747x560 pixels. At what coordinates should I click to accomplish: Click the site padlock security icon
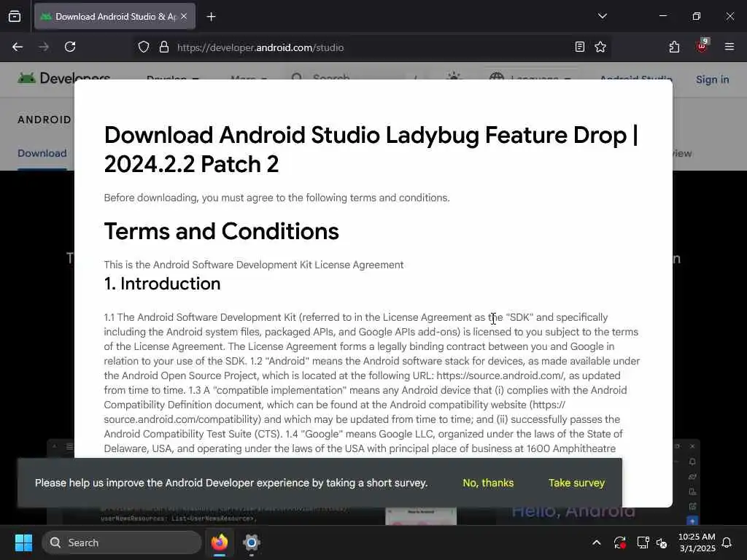point(164,47)
